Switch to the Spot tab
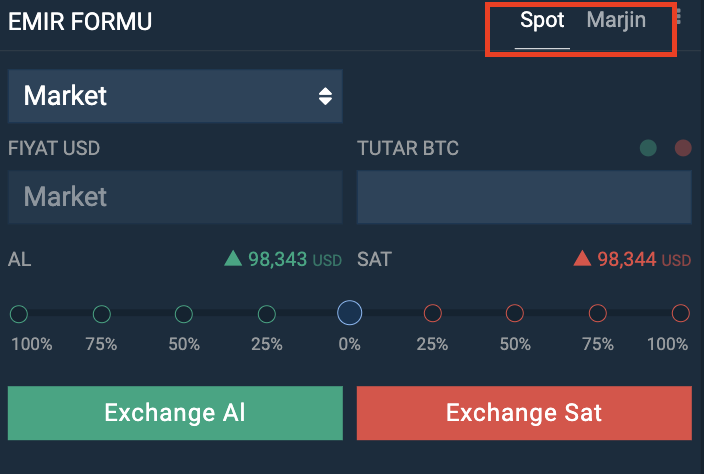Viewport: 704px width, 474px height. point(542,21)
